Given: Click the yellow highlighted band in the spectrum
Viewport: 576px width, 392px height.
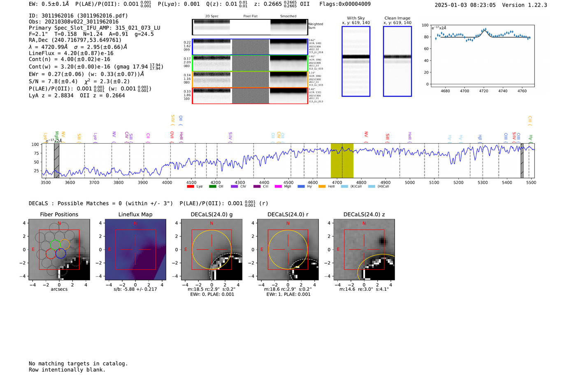Looking at the screenshot, I should 342,160.
